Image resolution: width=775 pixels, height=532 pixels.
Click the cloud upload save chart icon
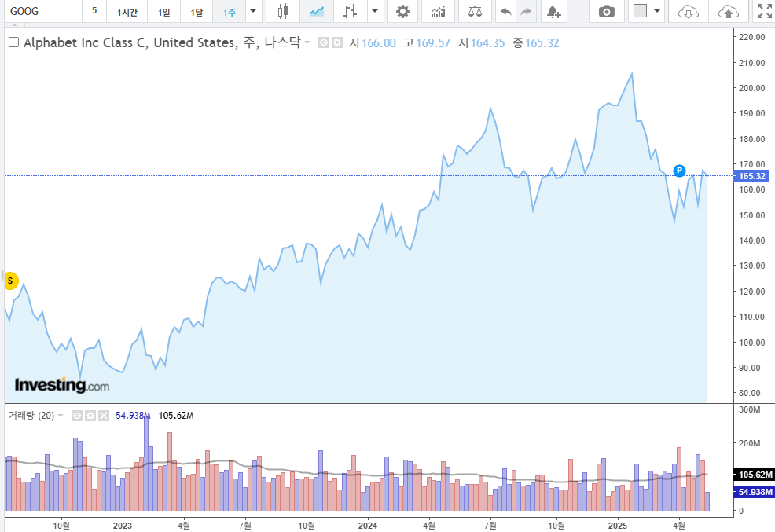click(x=728, y=11)
